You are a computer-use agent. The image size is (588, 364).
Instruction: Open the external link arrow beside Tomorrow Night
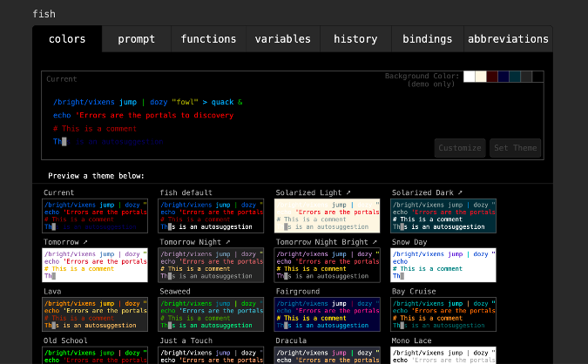[x=227, y=242]
